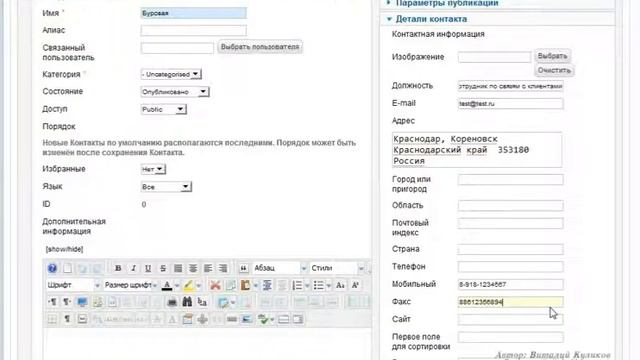
Task: Click the Адрес text area
Action: (477, 149)
